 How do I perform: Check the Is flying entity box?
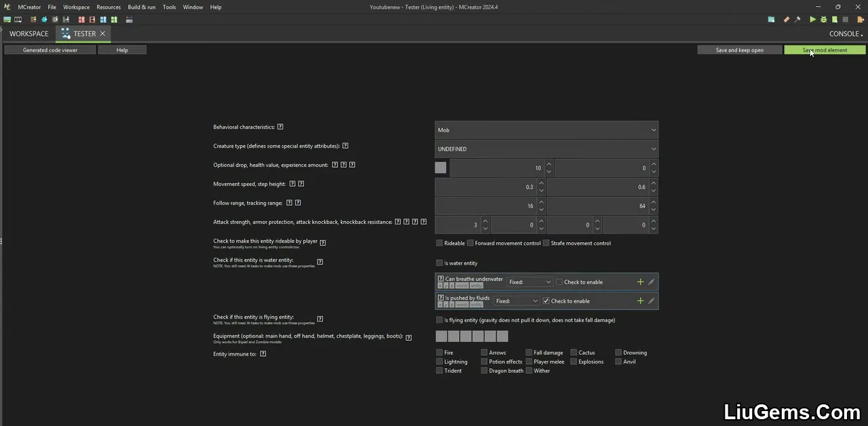click(x=439, y=319)
